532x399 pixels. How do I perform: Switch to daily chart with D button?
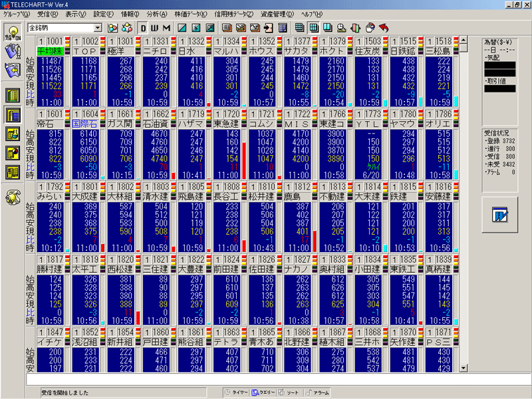[x=143, y=28]
